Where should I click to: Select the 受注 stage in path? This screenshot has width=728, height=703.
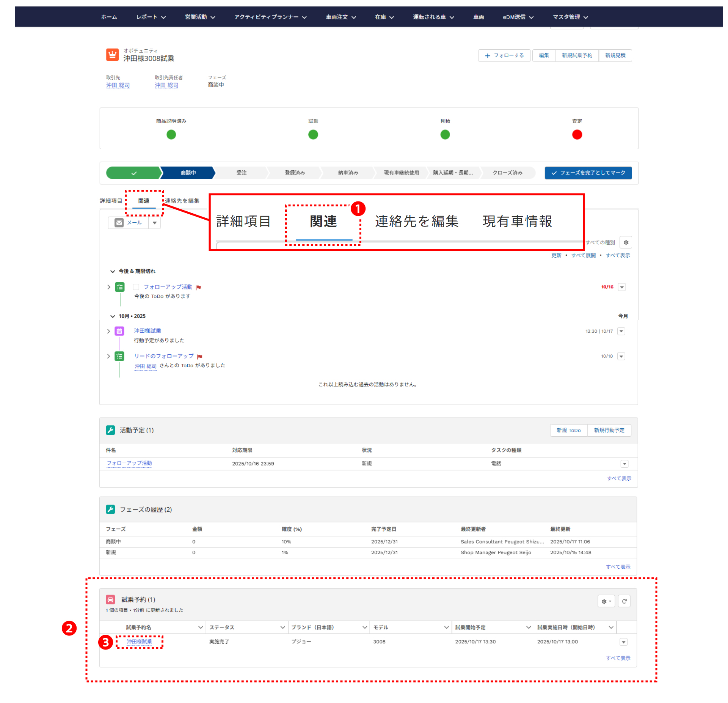click(242, 173)
